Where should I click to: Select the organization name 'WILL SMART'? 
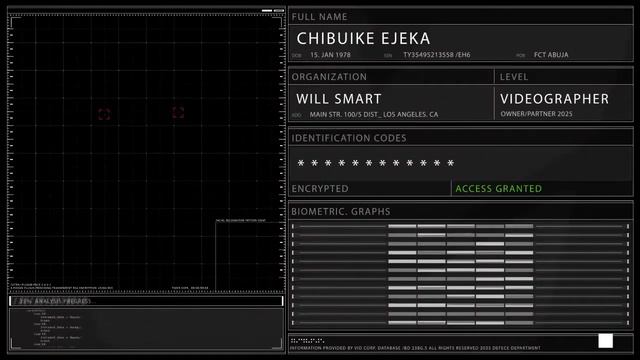(x=339, y=99)
